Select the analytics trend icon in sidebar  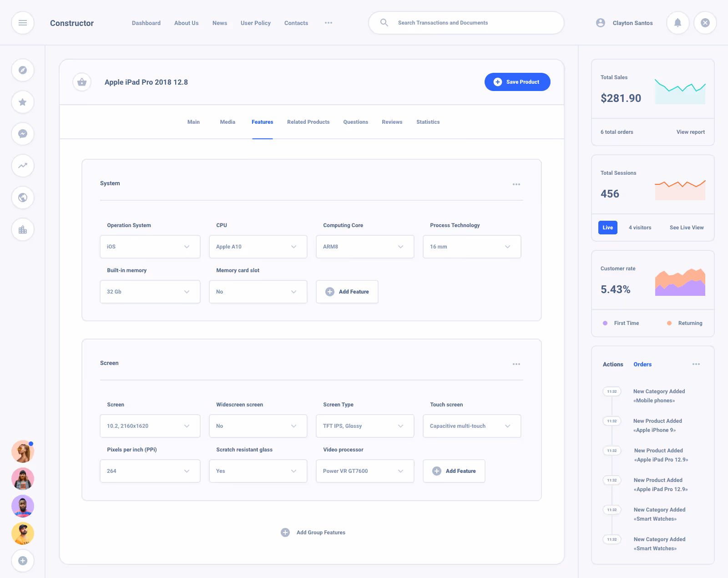(23, 166)
